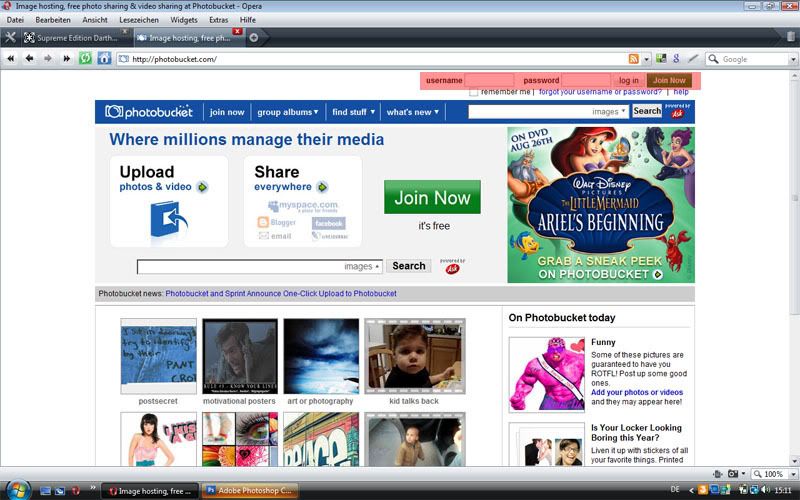
Task: Open the Ansicht menu
Action: coord(95,20)
